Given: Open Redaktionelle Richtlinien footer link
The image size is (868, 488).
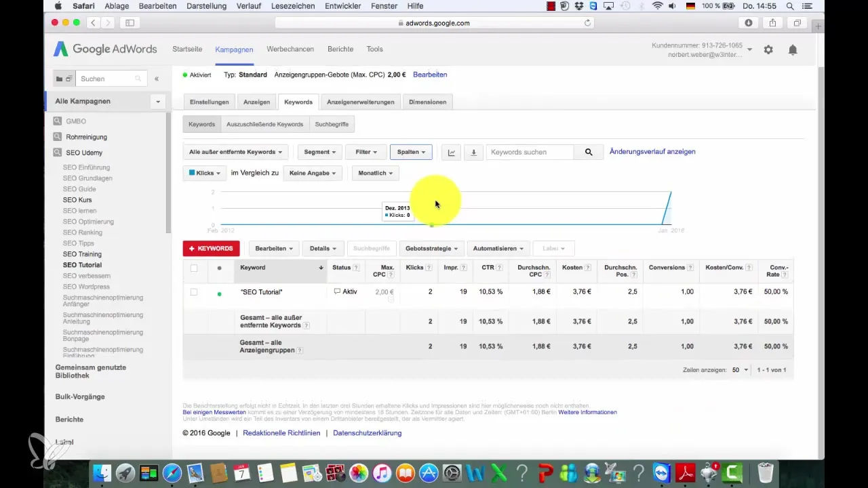Looking at the screenshot, I should point(281,433).
